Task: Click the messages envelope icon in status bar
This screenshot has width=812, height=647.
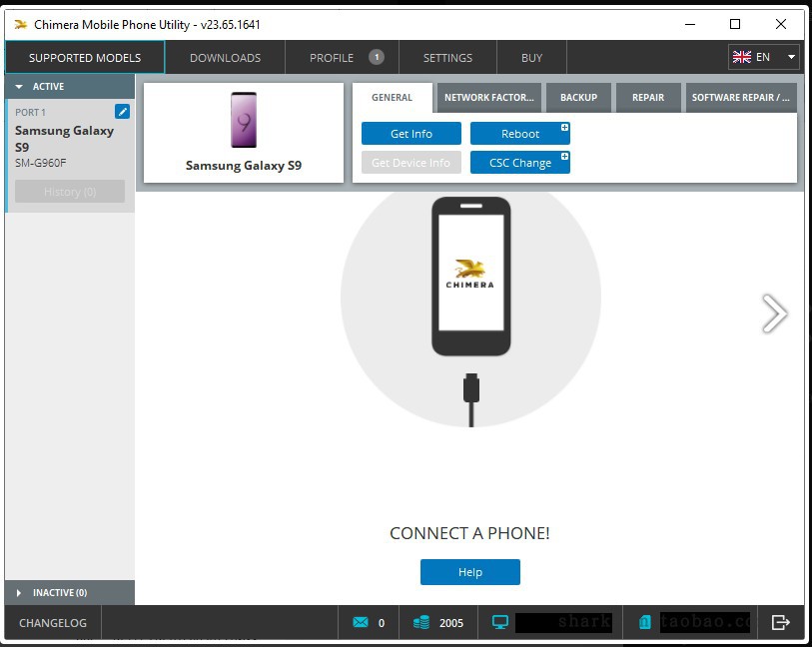Action: pos(361,623)
